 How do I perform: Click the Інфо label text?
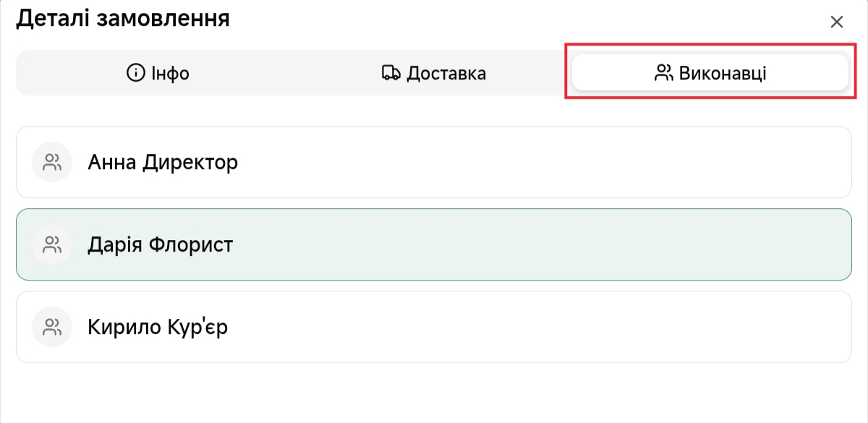(170, 73)
